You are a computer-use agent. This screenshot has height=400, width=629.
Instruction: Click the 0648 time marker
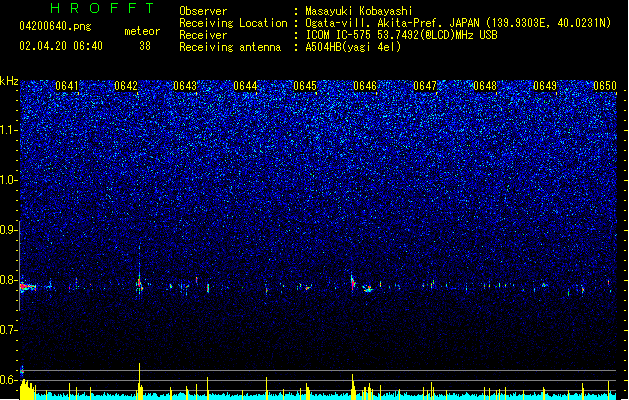[x=485, y=86]
